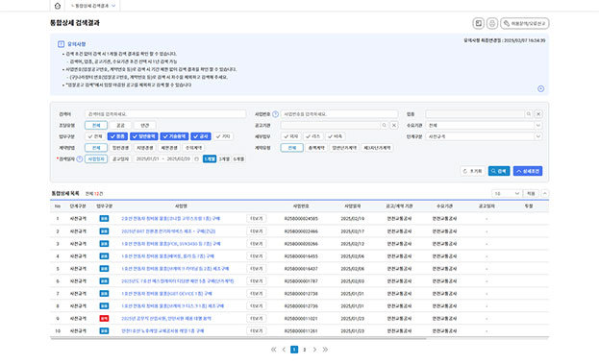This screenshot has height=364, width=599.
Task: Click the magnifier icon in the 업종 field
Action: tap(528, 114)
